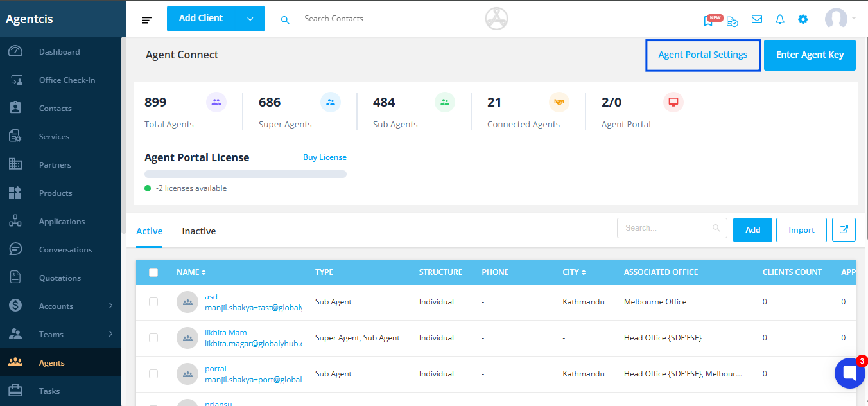Image resolution: width=868 pixels, height=406 pixels.
Task: Click the Total Agents purple icon
Action: (x=216, y=102)
